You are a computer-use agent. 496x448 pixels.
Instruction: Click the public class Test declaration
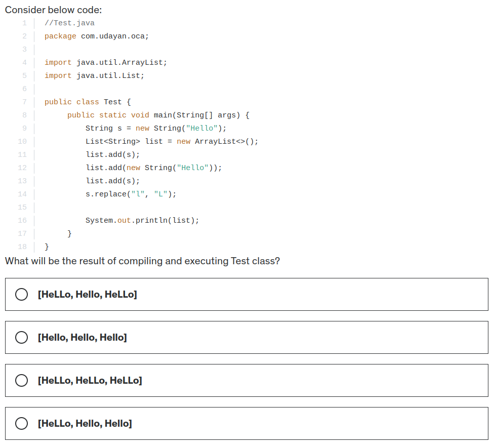[88, 102]
